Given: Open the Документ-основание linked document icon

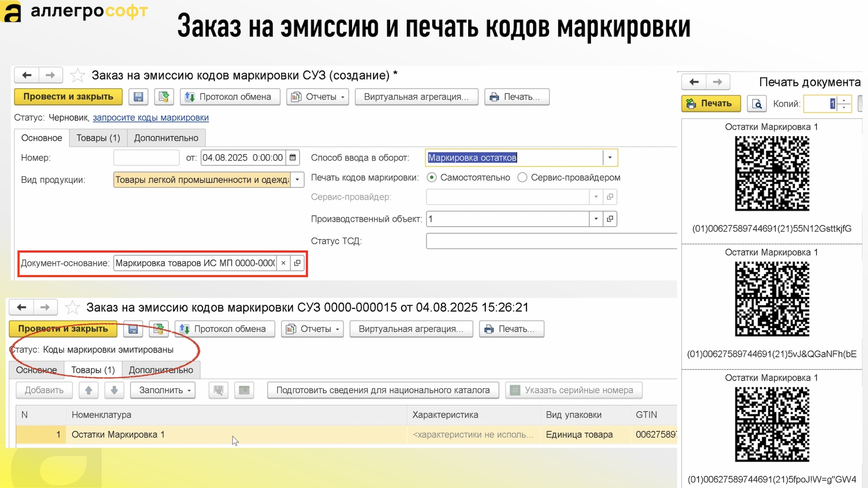Looking at the screenshot, I should (297, 263).
